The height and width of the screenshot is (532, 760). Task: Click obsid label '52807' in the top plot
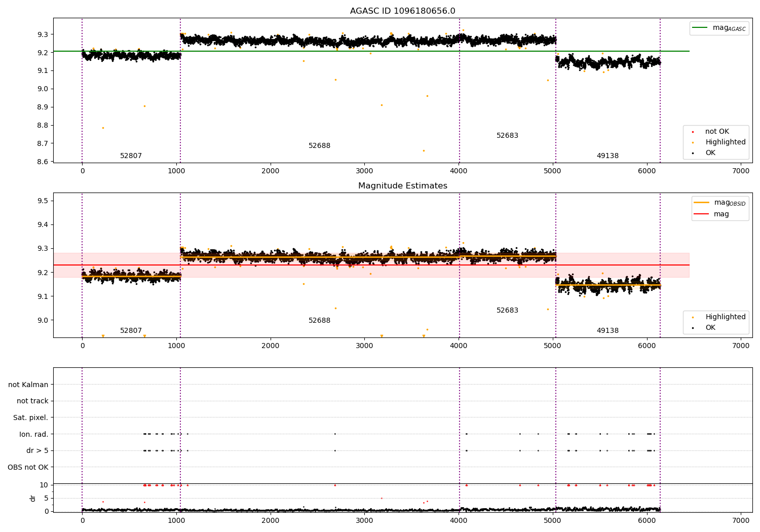131,156
